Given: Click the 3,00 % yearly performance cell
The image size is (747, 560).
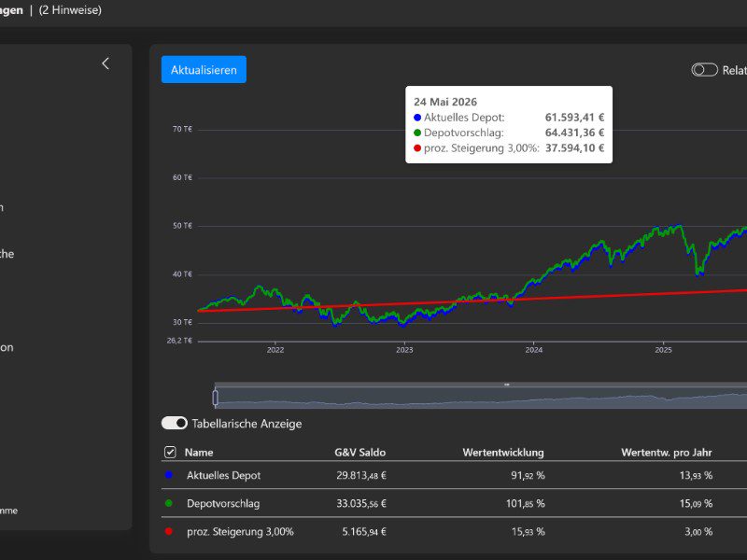Looking at the screenshot, I should 698,531.
